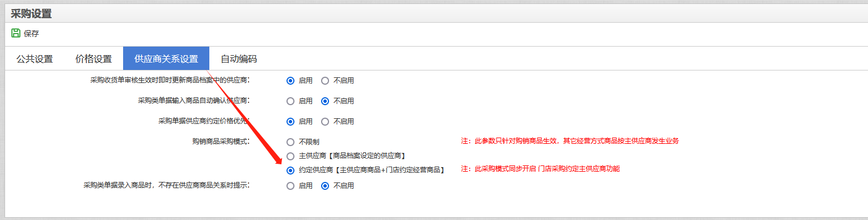Enable 采购类单据输入商品自动确认供应商
Image resolution: width=868 pixels, height=220 pixels.
(x=290, y=101)
